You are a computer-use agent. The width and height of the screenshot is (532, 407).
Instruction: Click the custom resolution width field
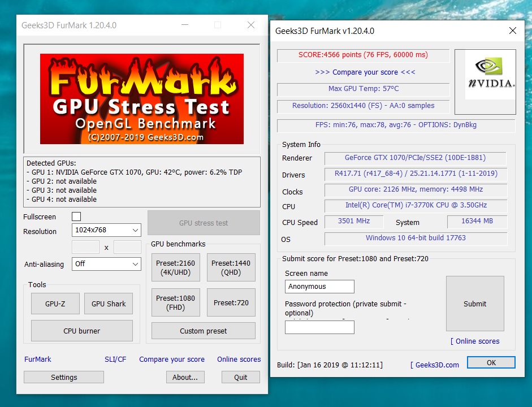[x=85, y=247]
